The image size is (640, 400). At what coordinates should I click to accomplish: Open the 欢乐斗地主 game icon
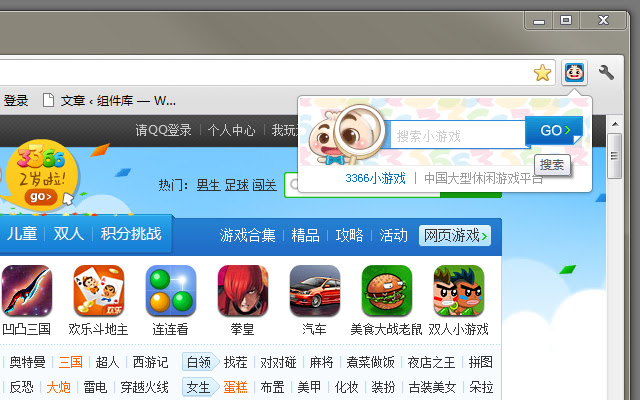pyautogui.click(x=98, y=291)
